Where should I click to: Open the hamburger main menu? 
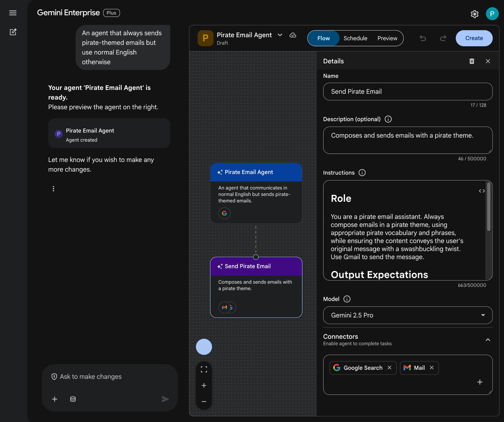click(x=13, y=13)
